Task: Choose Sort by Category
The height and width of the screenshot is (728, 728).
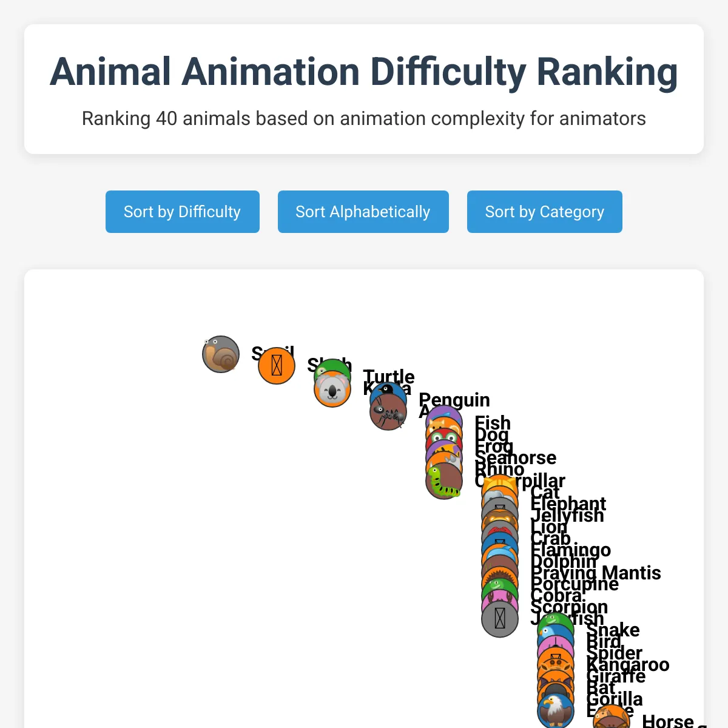Action: [545, 212]
